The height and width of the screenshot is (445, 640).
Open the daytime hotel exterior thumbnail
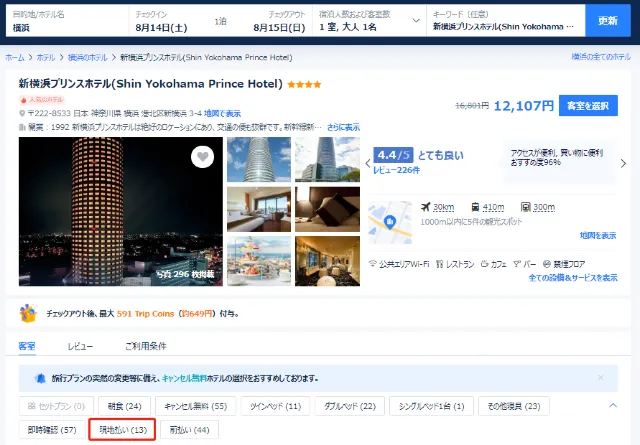pyautogui.click(x=328, y=160)
